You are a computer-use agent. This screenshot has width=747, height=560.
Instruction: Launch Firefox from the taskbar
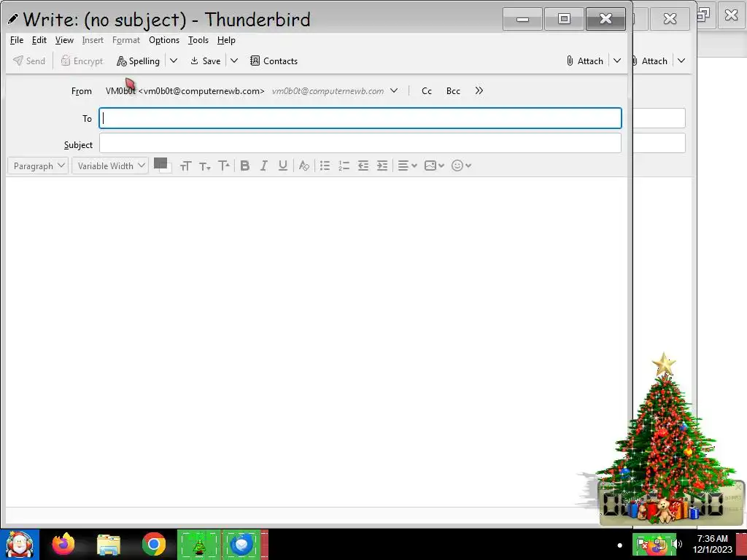pyautogui.click(x=63, y=545)
